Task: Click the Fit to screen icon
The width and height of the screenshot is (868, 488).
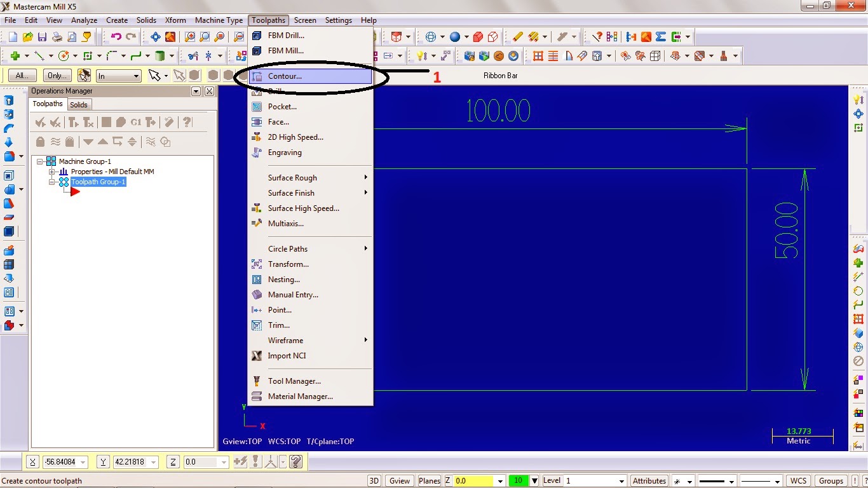Action: pos(155,37)
